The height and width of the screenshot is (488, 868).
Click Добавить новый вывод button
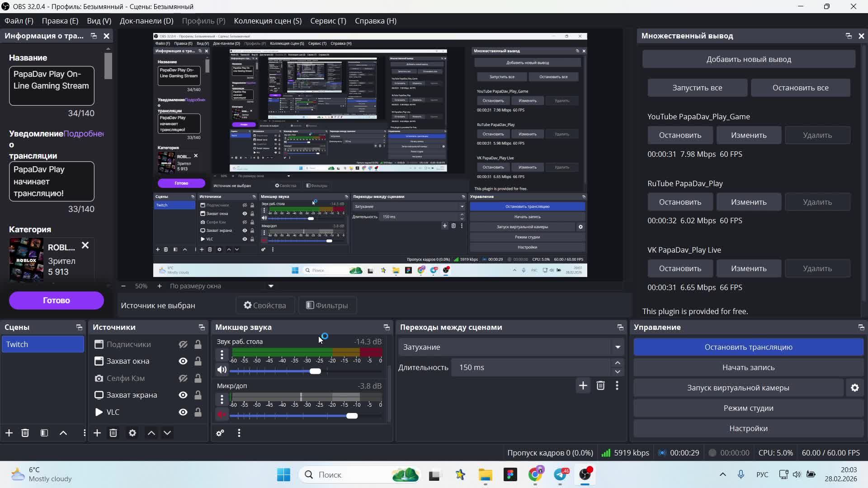click(x=748, y=59)
